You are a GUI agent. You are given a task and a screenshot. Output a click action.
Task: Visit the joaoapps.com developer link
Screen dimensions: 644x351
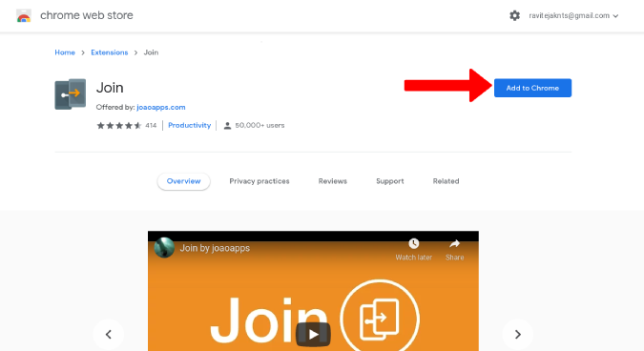tap(161, 107)
